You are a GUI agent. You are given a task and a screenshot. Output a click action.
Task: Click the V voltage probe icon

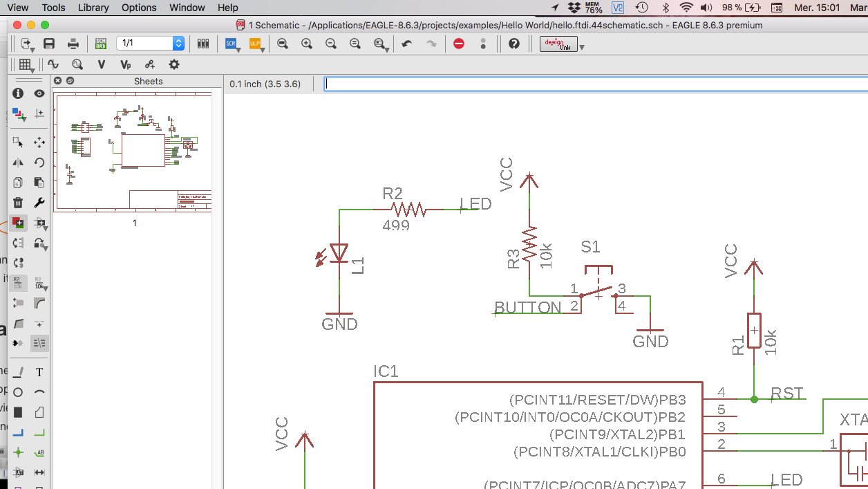coord(102,64)
